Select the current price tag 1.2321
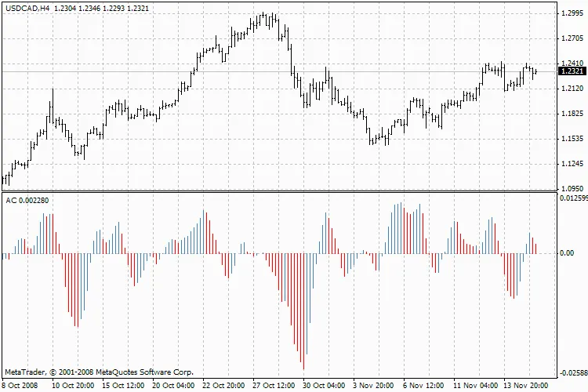The image size is (588, 392). (x=572, y=71)
